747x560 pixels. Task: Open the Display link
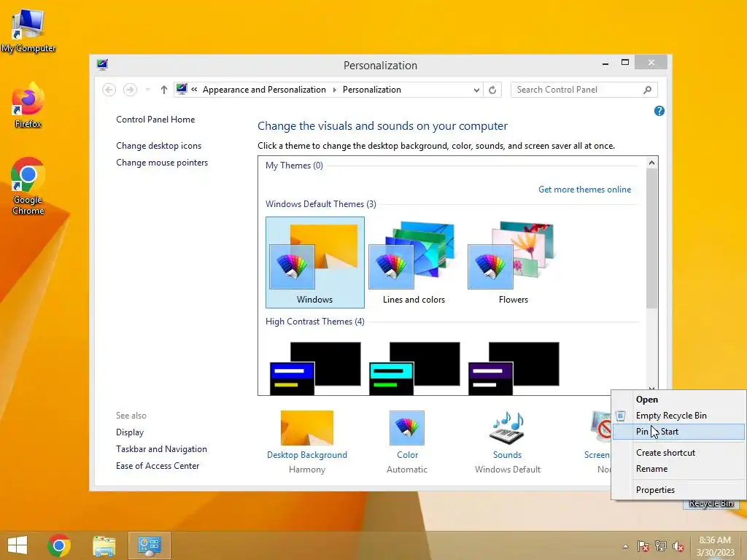[x=130, y=432]
